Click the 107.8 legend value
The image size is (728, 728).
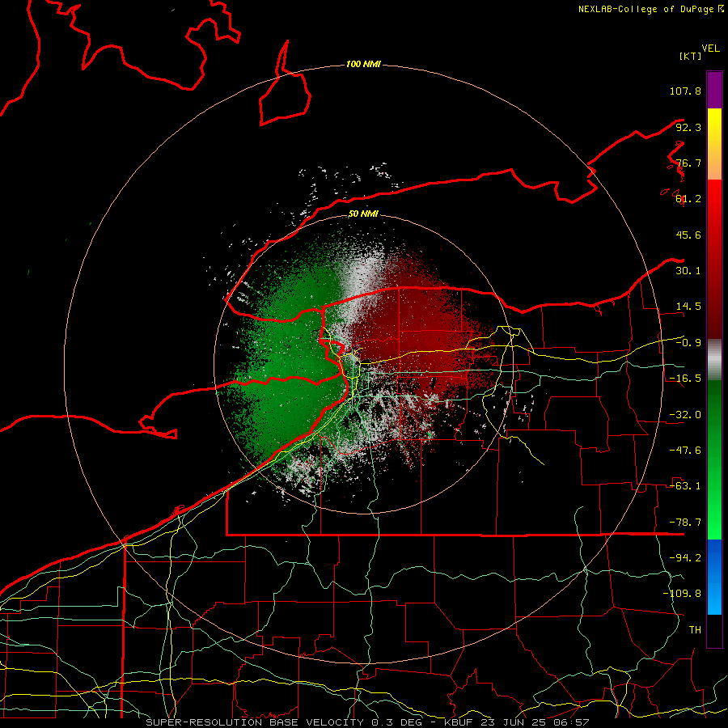click(x=685, y=91)
